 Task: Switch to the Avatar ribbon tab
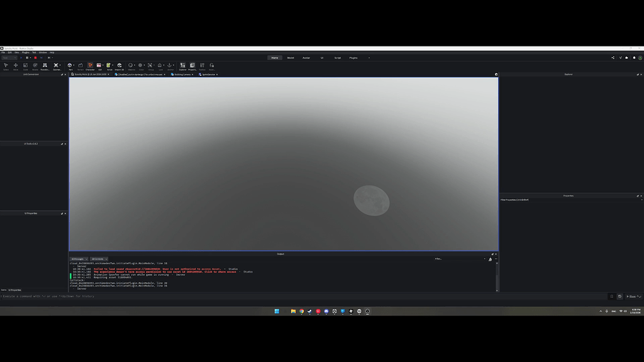coord(306,58)
